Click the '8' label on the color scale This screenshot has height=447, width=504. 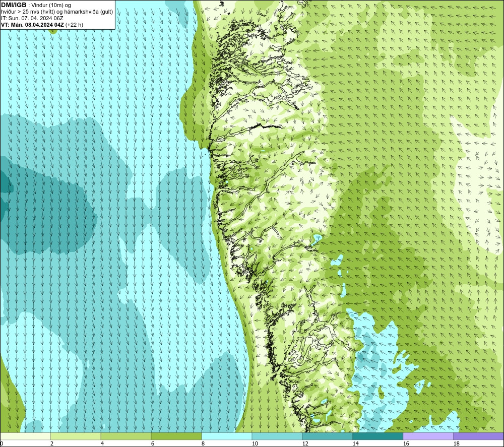tap(203, 443)
